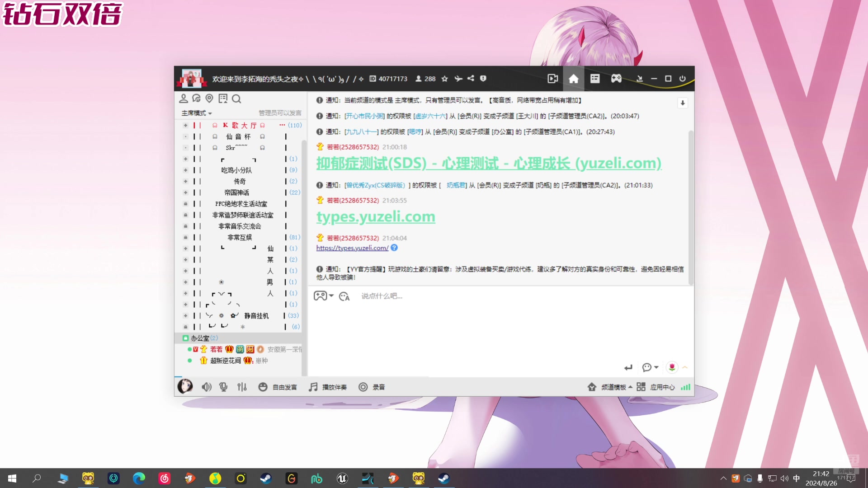
Task: Click the chat panel vertical scrollbar
Action: [x=691, y=207]
